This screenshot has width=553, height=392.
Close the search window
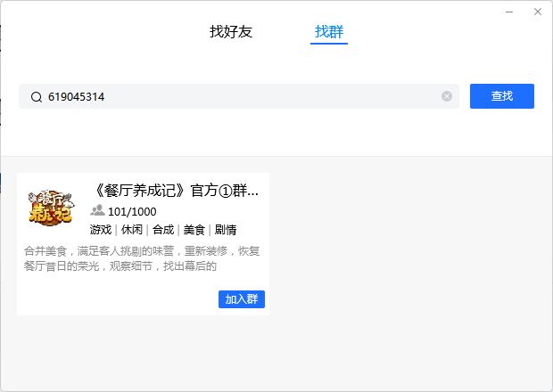tap(538, 12)
